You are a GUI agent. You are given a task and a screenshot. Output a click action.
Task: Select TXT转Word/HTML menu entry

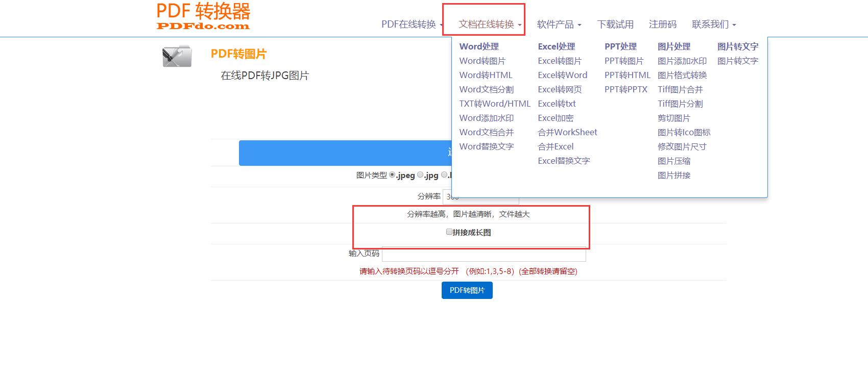click(495, 104)
